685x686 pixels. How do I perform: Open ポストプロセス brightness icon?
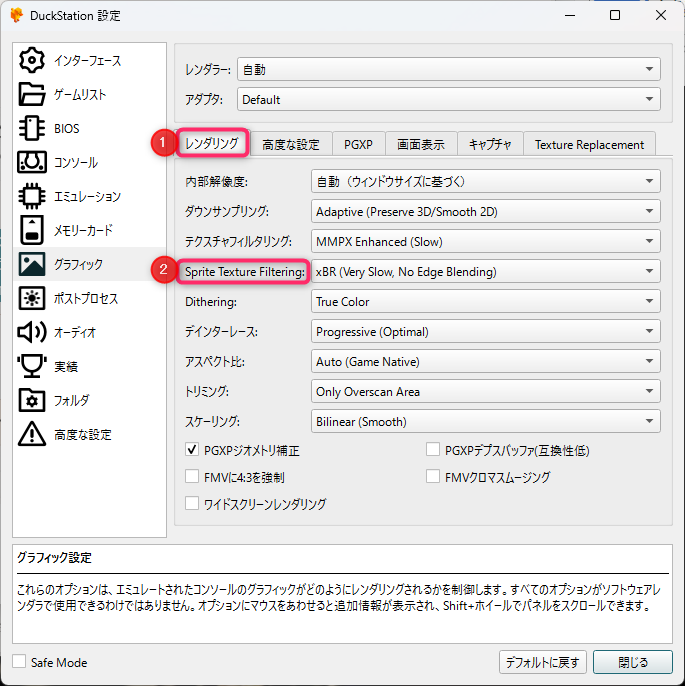(33, 298)
